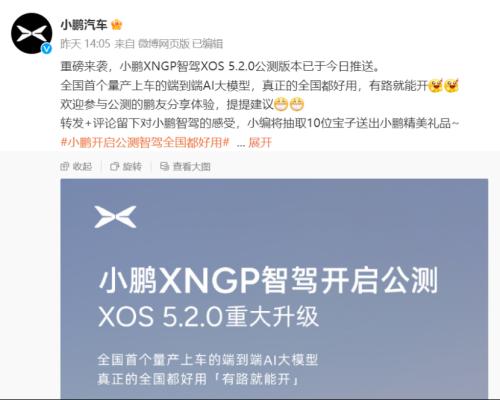
Task: Open the XNGP智驾开启公测 poster image
Action: pos(274,288)
